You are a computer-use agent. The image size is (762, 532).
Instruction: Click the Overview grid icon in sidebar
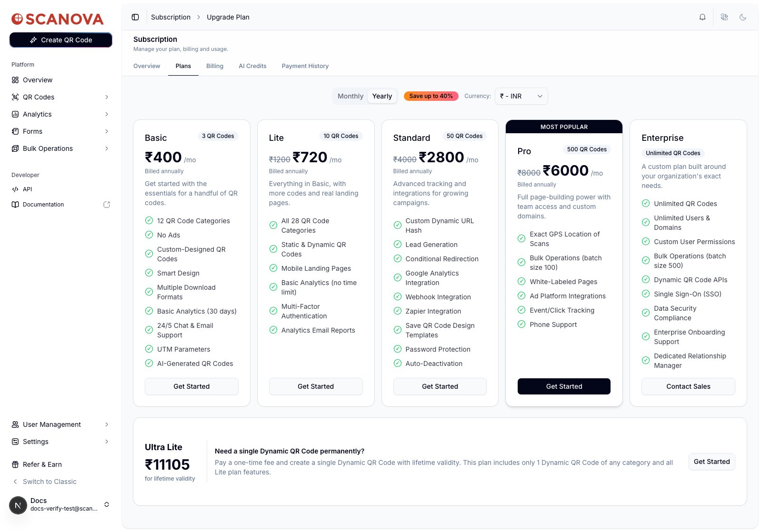pyautogui.click(x=15, y=80)
